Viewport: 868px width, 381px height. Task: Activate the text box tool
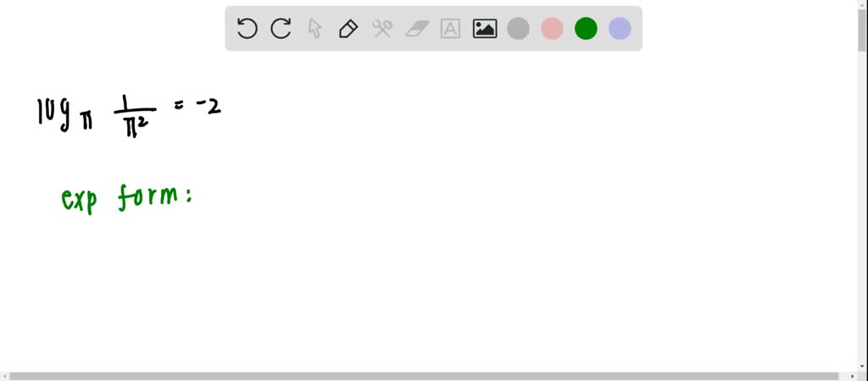pyautogui.click(x=451, y=28)
